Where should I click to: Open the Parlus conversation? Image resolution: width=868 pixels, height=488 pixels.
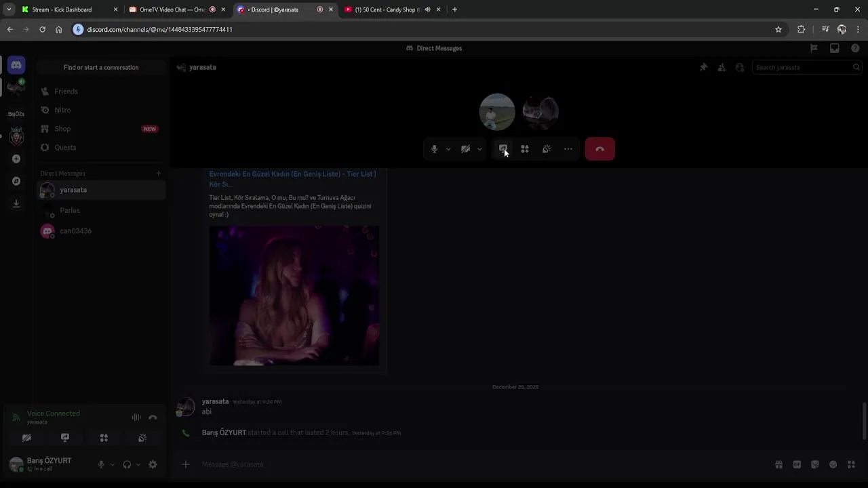click(101, 211)
